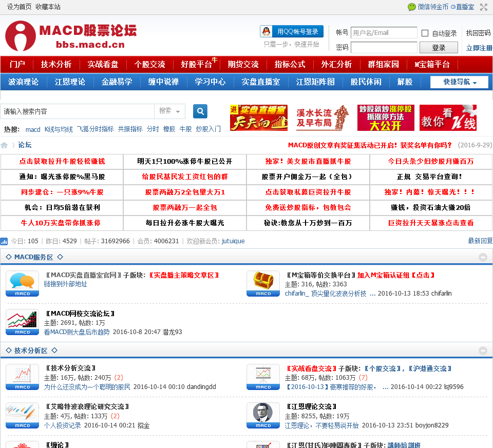The height and width of the screenshot is (448, 493).
Task: Collapse the MACD服务区 section
Action: [x=483, y=257]
